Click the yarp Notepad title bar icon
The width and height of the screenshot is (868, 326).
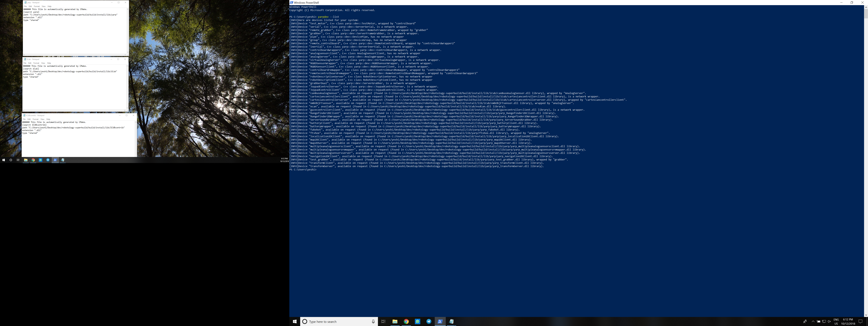[25, 2]
